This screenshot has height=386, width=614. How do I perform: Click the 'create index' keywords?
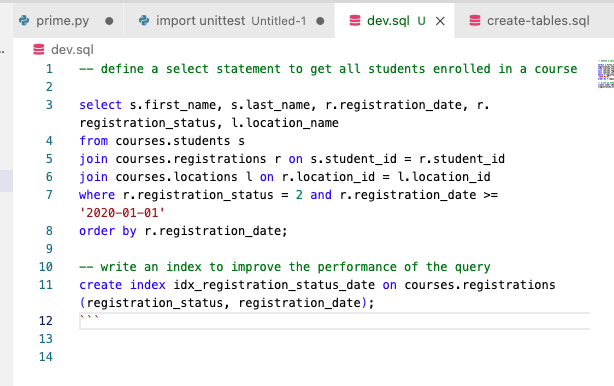tap(122, 285)
